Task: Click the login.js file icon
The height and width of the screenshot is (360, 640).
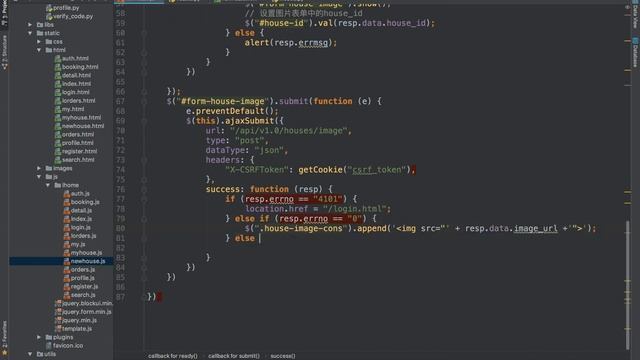Action: (x=67, y=227)
